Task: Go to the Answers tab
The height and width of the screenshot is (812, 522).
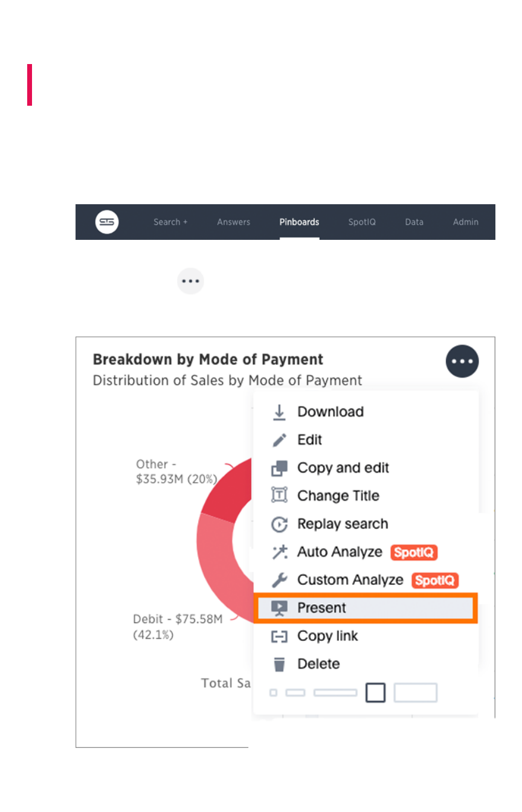Action: coord(233,222)
